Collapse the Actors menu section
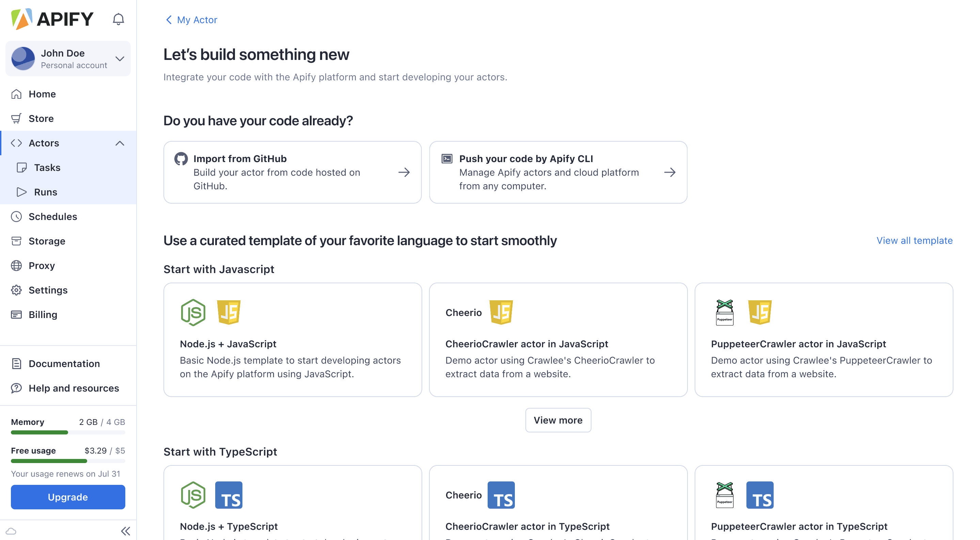Image resolution: width=980 pixels, height=540 pixels. click(120, 143)
